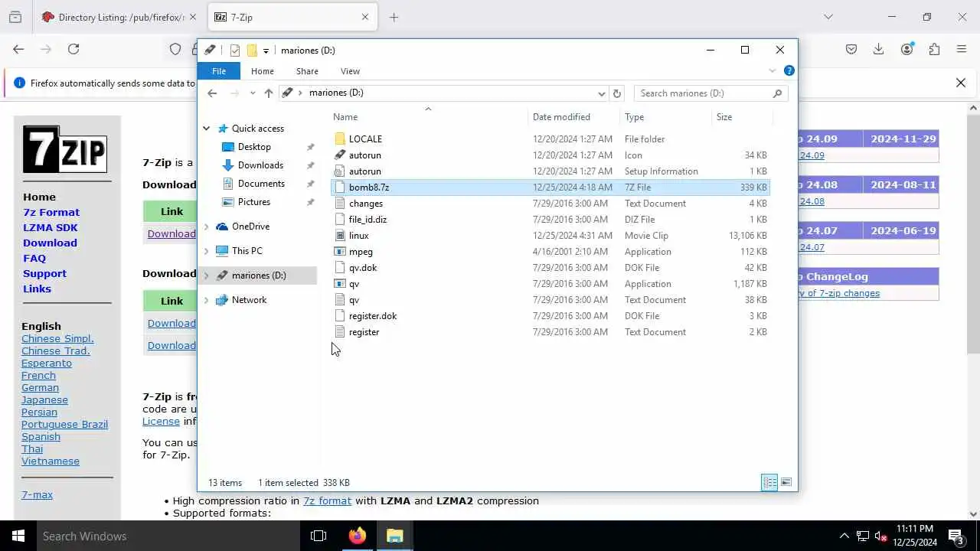This screenshot has height=551, width=980.
Task: Select the qv Application file
Action: click(550, 283)
